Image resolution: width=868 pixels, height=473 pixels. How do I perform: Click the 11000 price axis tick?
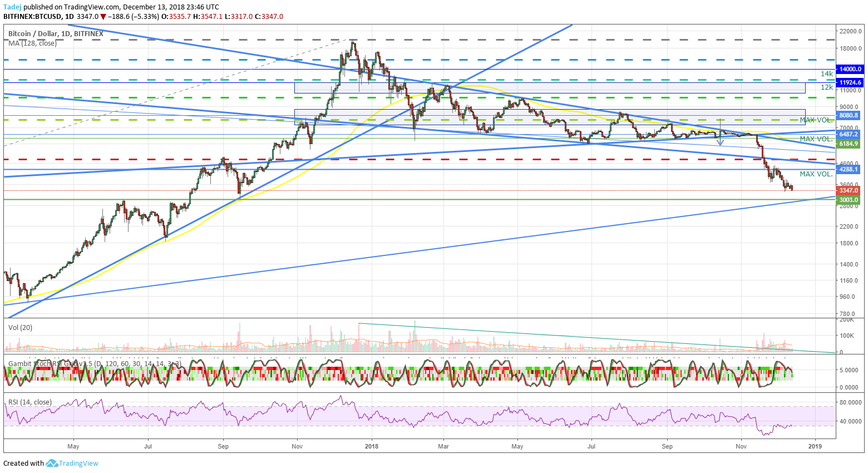pyautogui.click(x=850, y=90)
